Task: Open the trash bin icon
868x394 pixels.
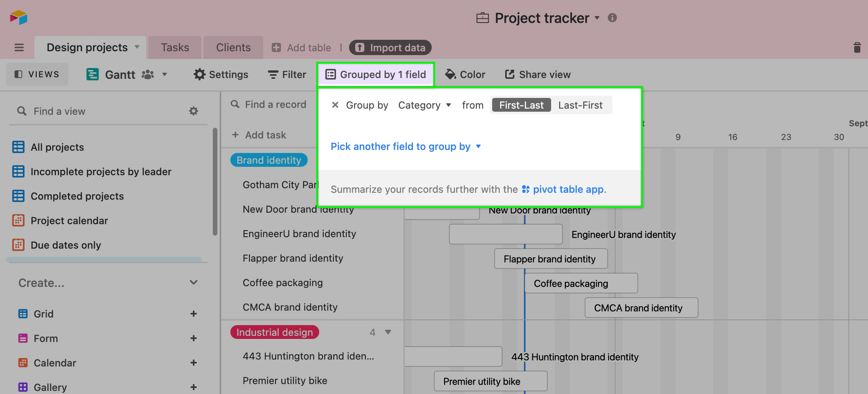Action: point(857,47)
